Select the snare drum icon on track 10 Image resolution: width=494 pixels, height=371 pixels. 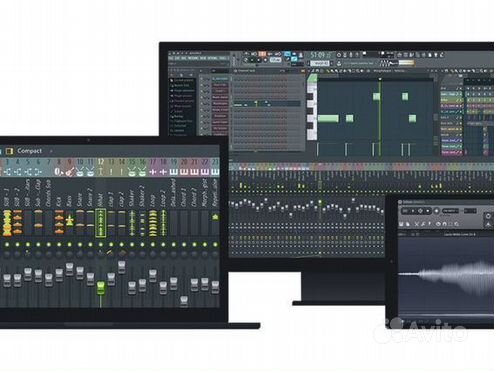(x=80, y=172)
